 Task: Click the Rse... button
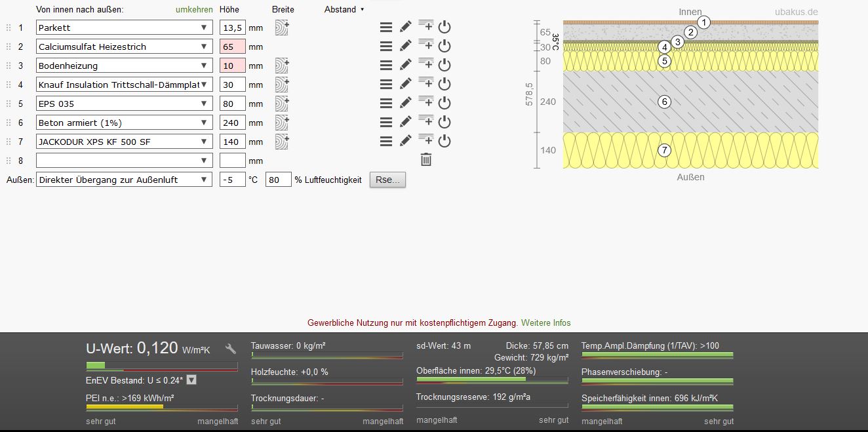[x=387, y=180]
